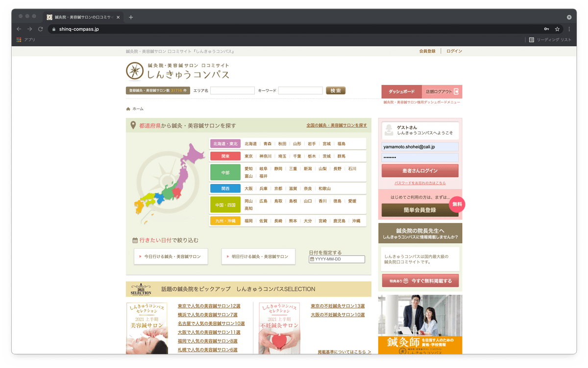Focus the キーワード input field

click(x=300, y=91)
